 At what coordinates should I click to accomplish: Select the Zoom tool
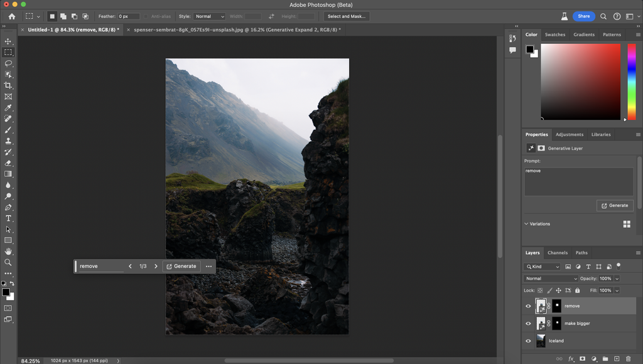coord(8,262)
